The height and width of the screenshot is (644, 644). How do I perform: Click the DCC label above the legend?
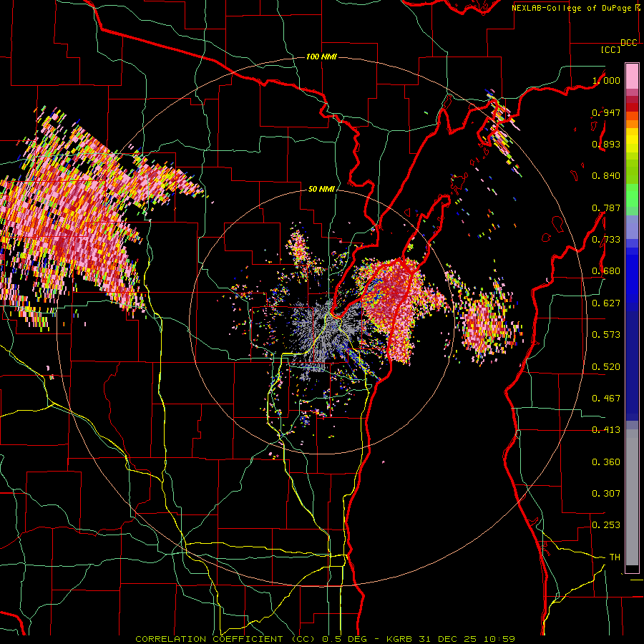pyautogui.click(x=629, y=43)
